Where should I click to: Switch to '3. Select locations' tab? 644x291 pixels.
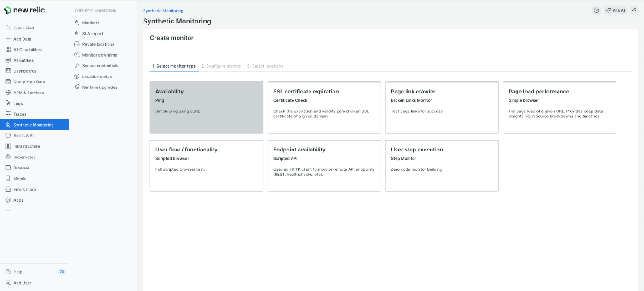click(x=265, y=66)
